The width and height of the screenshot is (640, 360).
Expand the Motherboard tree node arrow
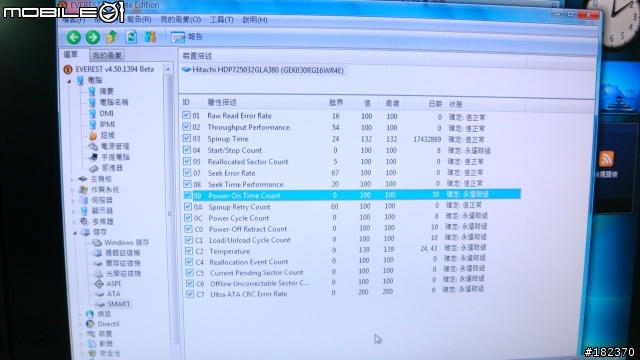pos(73,179)
